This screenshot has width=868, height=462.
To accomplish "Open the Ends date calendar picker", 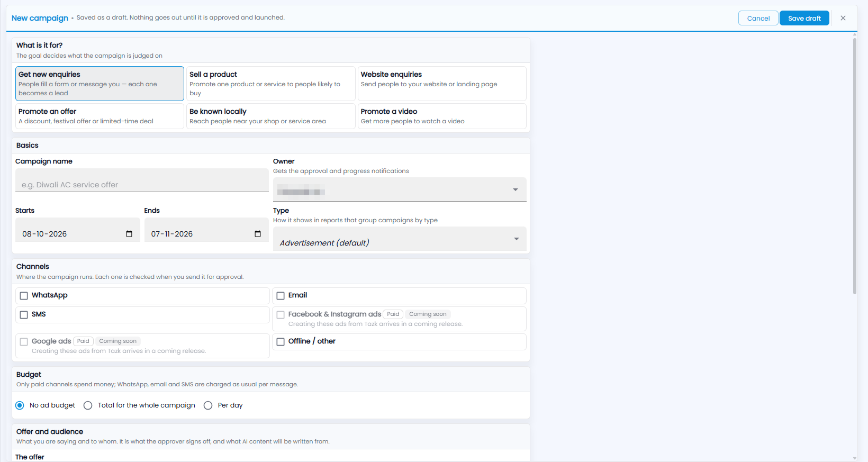I will 258,234.
